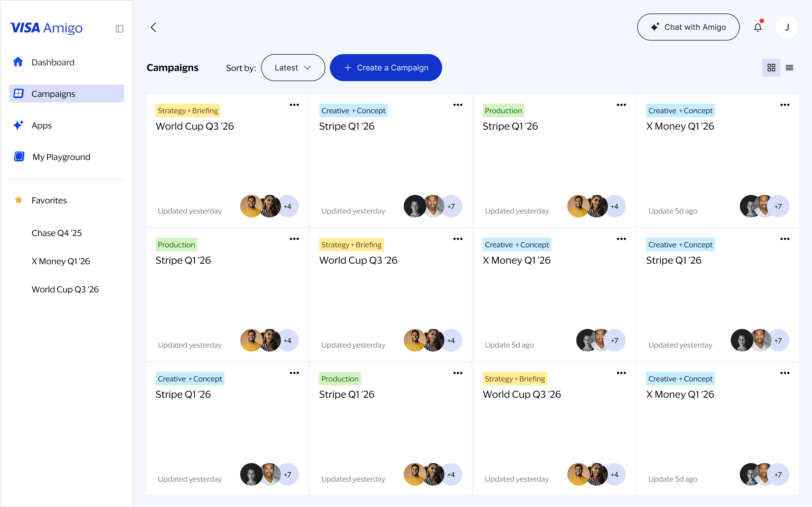Screen dimensions: 812x507
Task: Click Create a Campaign button
Action: pyautogui.click(x=385, y=68)
